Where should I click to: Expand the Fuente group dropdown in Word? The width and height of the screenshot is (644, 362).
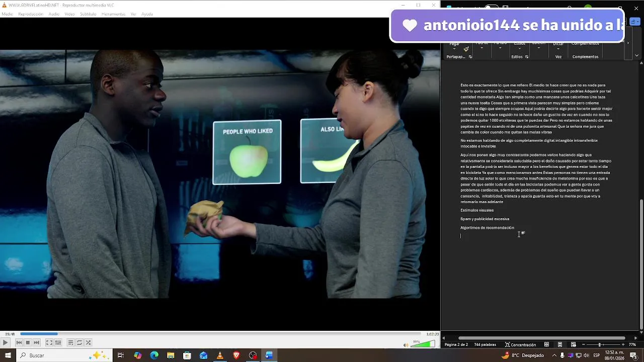click(482, 47)
